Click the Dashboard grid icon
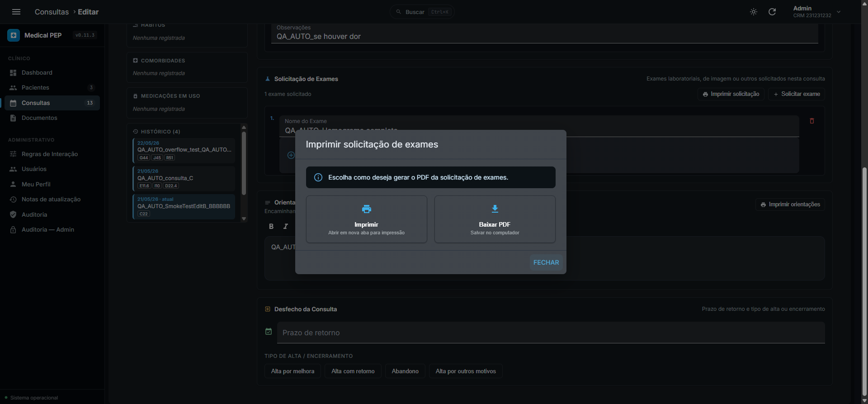Image resolution: width=868 pixels, height=404 pixels. click(13, 72)
